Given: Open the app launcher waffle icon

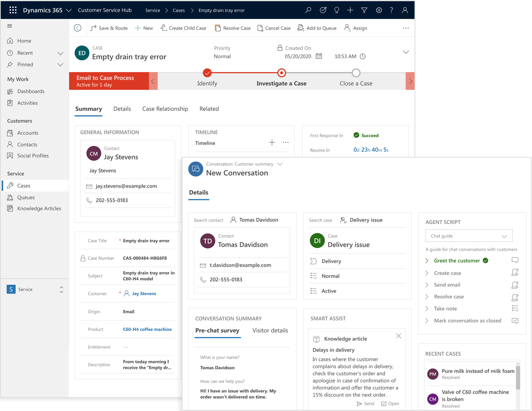Looking at the screenshot, I should (13, 10).
